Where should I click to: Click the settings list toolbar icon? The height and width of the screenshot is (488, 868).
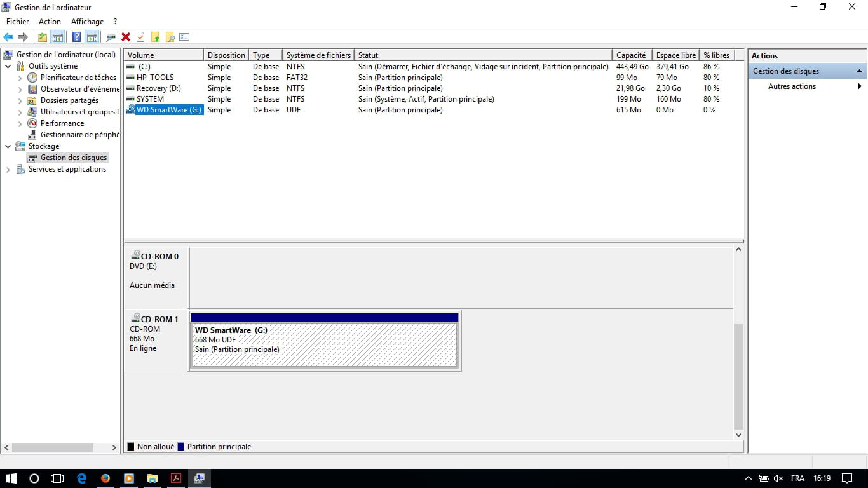tap(184, 37)
